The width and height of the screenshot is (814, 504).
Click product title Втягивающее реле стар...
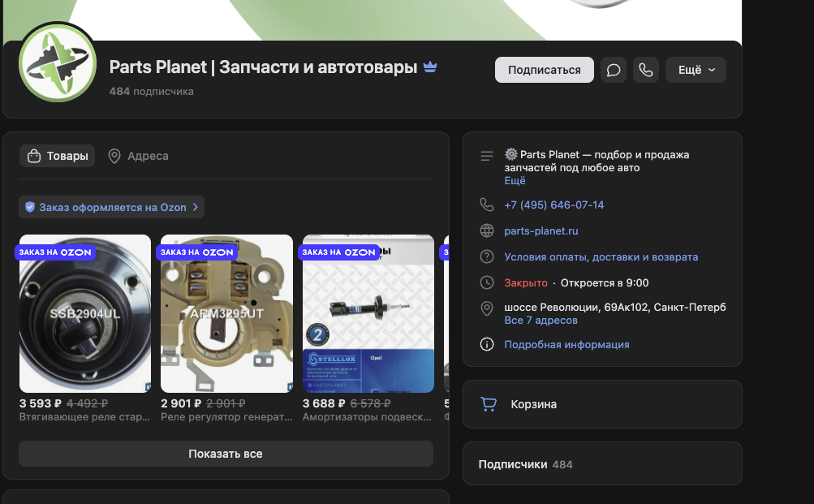point(84,417)
